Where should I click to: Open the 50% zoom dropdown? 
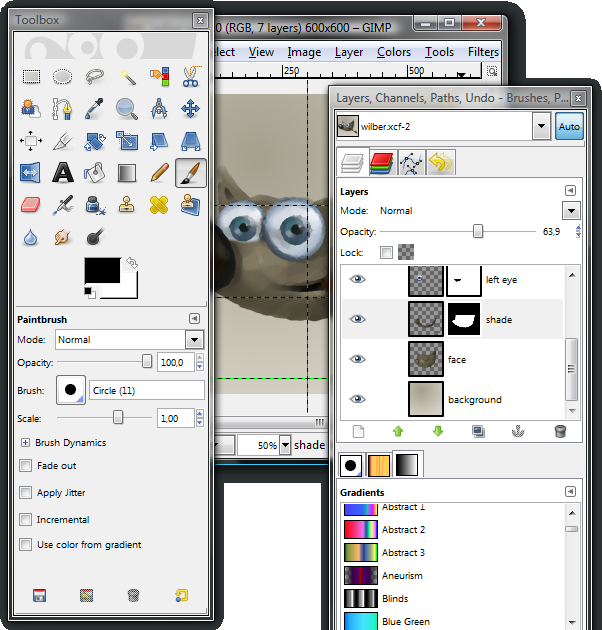[x=285, y=445]
